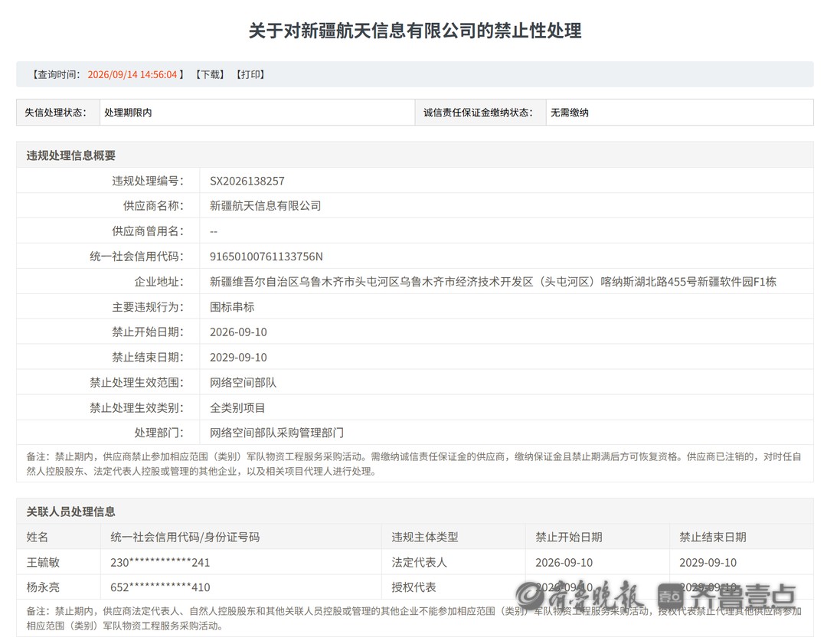Click the 违规主体类型 column header
The width and height of the screenshot is (827, 644).
pyautogui.click(x=424, y=537)
